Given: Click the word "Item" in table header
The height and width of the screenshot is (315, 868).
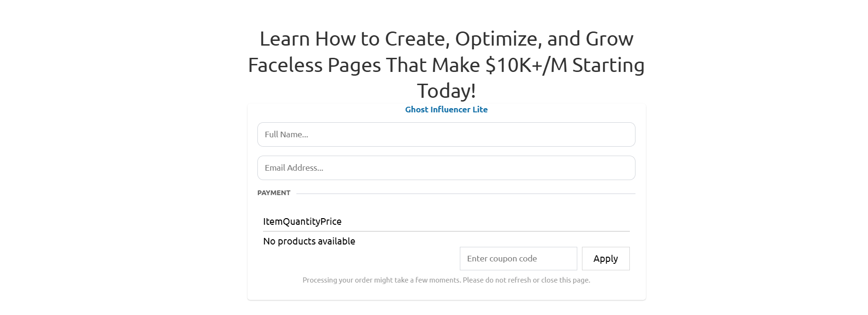Looking at the screenshot, I should pyautogui.click(x=272, y=221).
